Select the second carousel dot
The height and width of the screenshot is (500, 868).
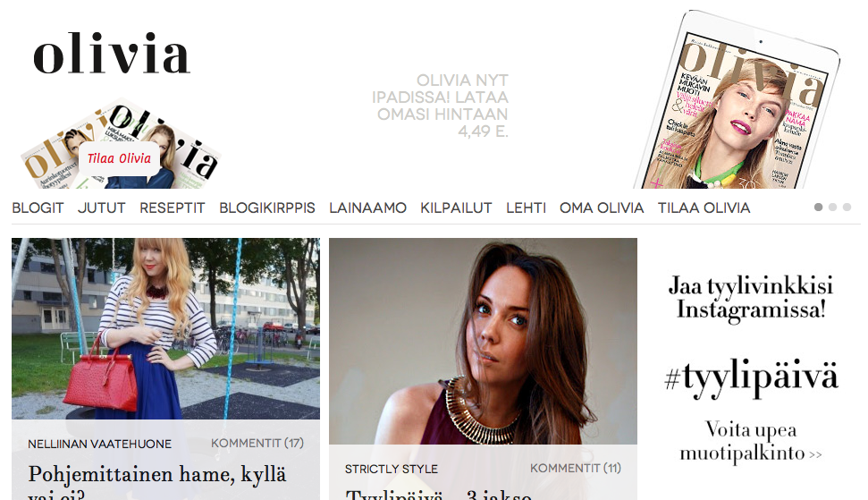832,208
